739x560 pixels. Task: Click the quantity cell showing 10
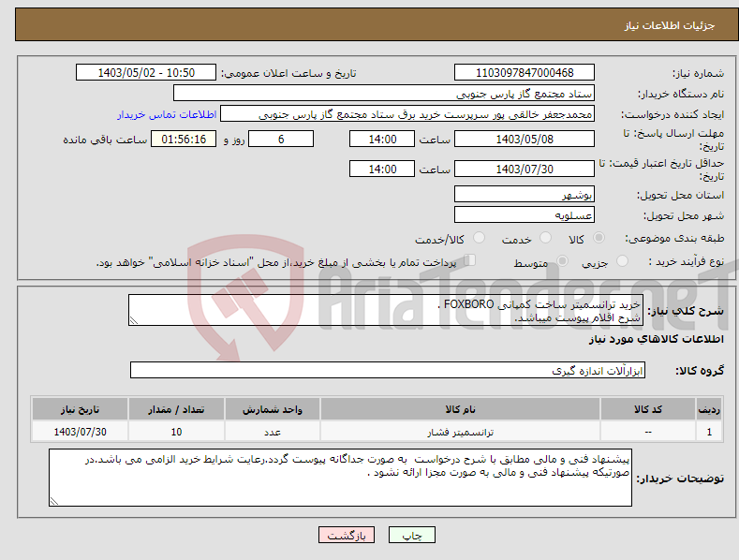(x=176, y=432)
